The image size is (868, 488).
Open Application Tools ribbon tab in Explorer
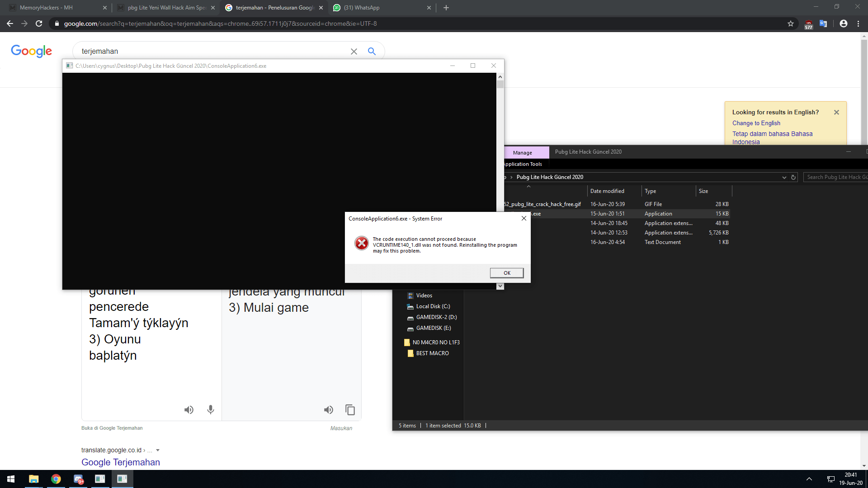pos(523,164)
